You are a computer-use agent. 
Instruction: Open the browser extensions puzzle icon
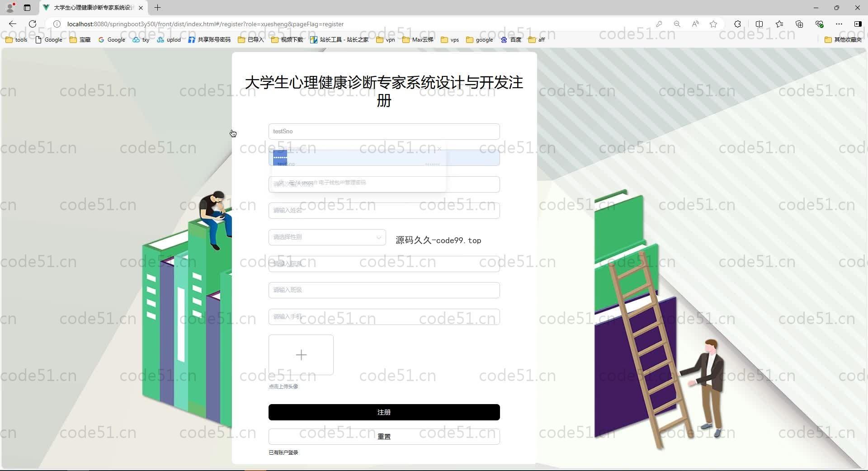(737, 24)
